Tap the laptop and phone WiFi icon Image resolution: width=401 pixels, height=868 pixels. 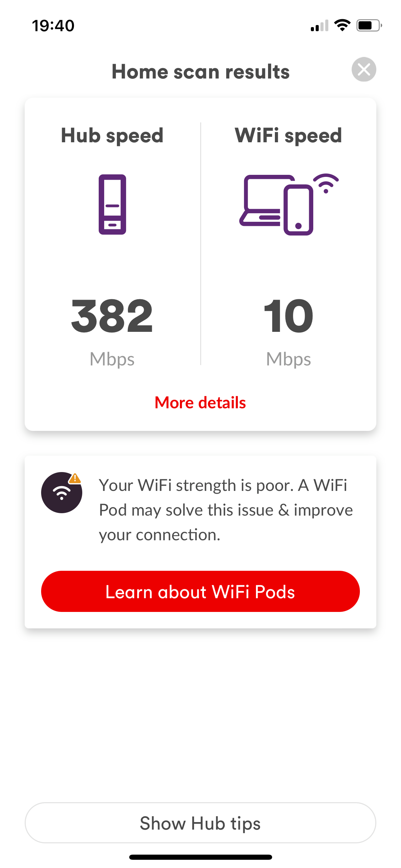(289, 204)
